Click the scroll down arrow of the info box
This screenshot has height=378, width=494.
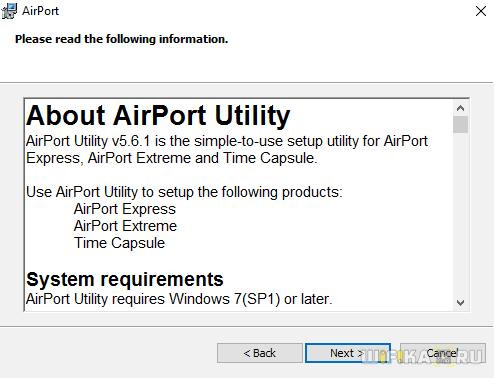pos(461,303)
